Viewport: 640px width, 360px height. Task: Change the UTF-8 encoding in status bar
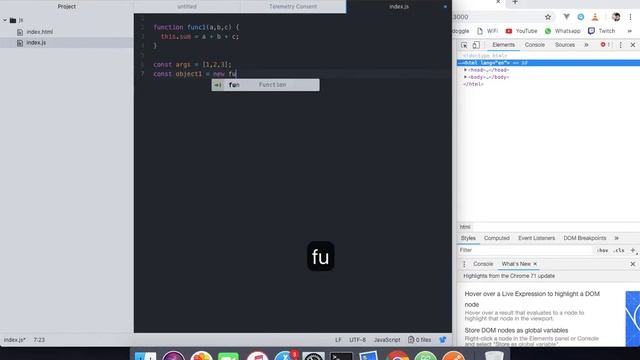(x=357, y=340)
